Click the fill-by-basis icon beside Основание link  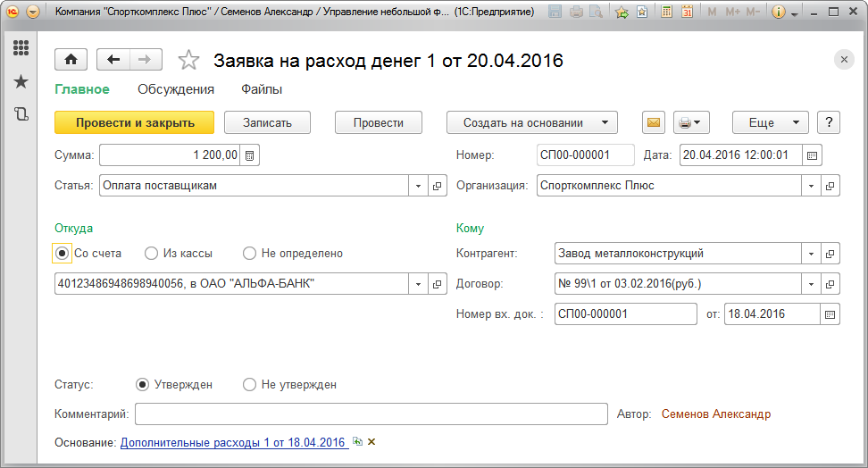point(357,441)
